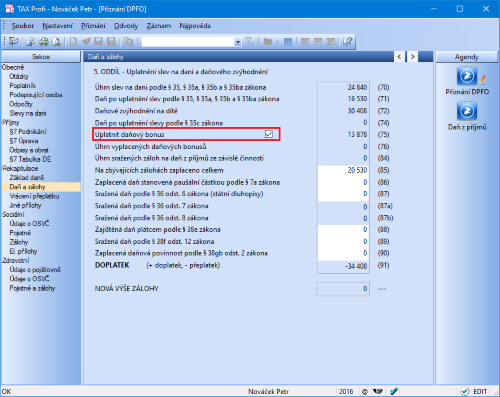Click the first of three panel layout icons
Viewport: 500px width, 397px height.
pyautogui.click(x=305, y=42)
